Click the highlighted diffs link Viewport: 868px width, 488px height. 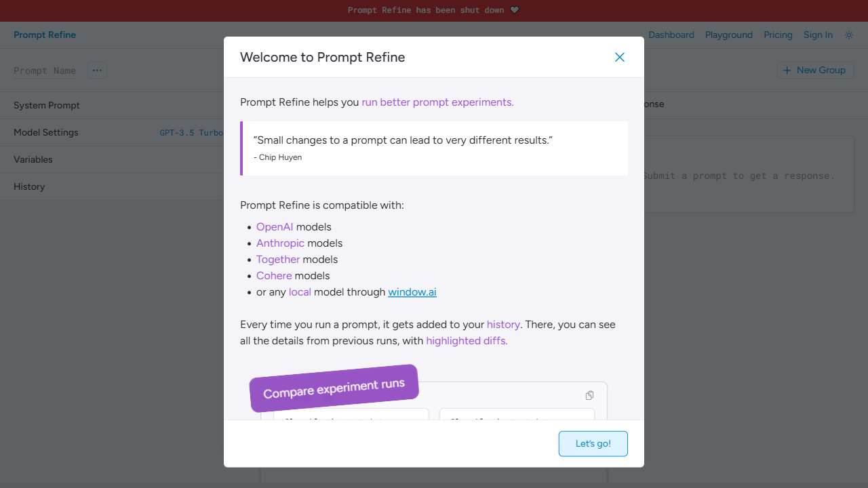tap(466, 340)
